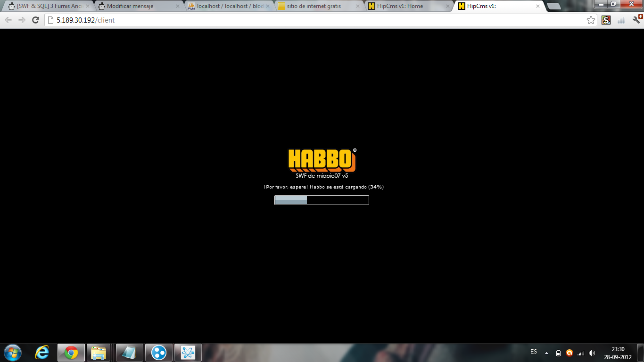Click the Habbo loading progress bar

tap(322, 200)
